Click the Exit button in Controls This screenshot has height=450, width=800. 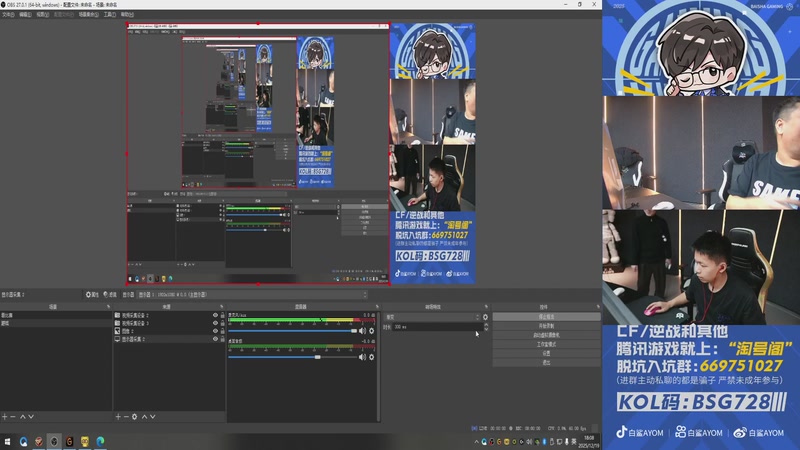click(546, 363)
